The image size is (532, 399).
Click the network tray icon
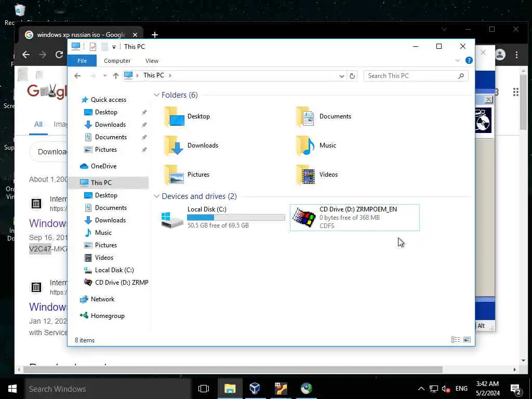pyautogui.click(x=433, y=389)
